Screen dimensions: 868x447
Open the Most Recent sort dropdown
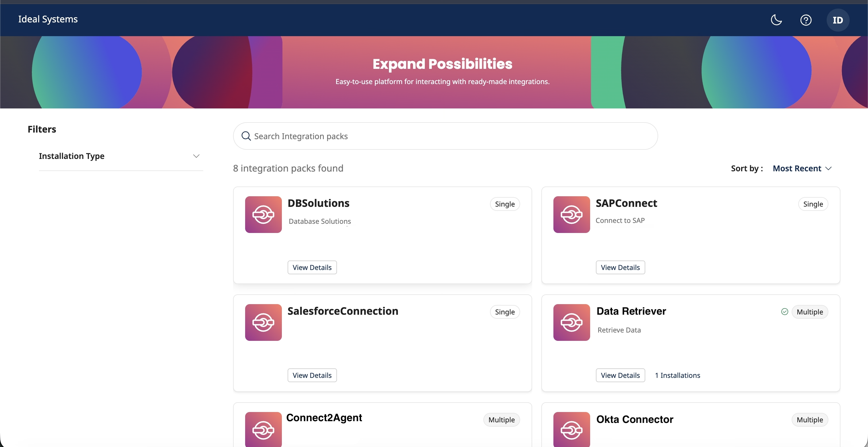point(797,168)
